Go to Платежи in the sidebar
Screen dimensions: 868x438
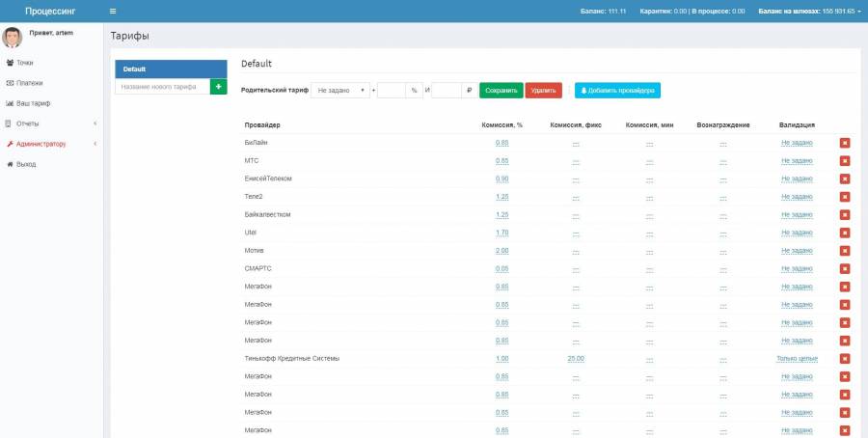[29, 83]
